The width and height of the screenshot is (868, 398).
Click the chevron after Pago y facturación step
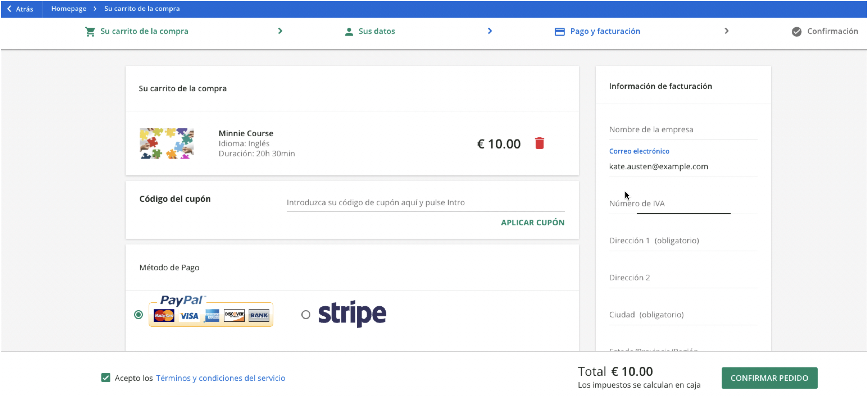pyautogui.click(x=726, y=31)
